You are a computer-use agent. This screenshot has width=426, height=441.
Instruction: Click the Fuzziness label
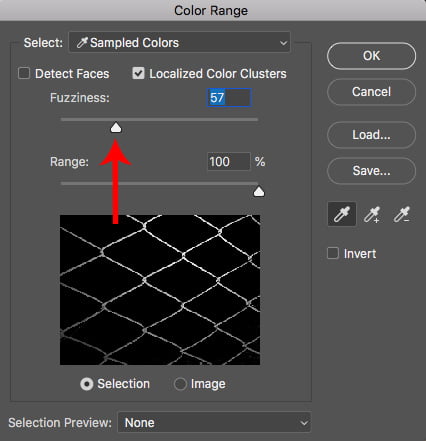click(x=80, y=98)
